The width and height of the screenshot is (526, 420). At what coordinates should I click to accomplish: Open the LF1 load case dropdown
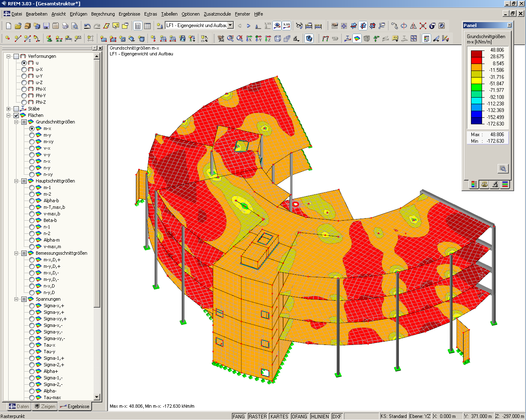tap(230, 25)
